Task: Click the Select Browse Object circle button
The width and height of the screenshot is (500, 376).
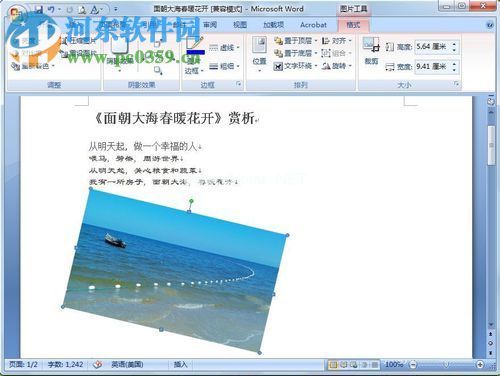Action: [x=491, y=343]
